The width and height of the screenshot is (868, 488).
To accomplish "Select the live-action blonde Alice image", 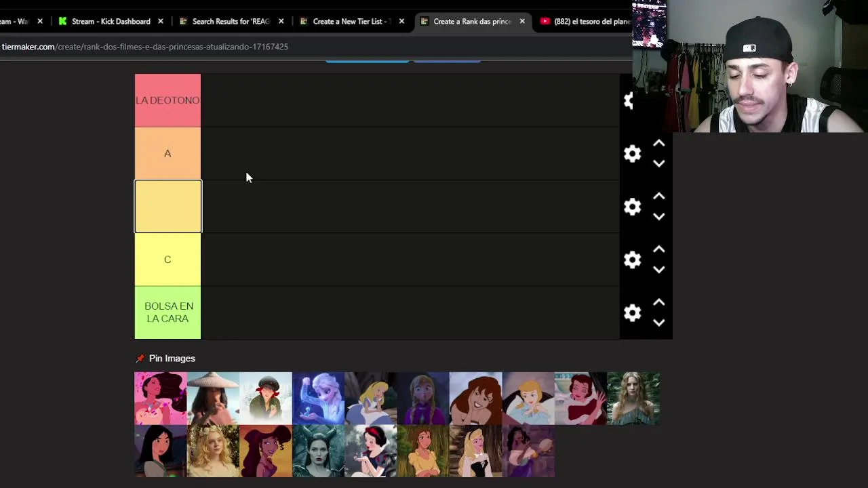I will [633, 399].
